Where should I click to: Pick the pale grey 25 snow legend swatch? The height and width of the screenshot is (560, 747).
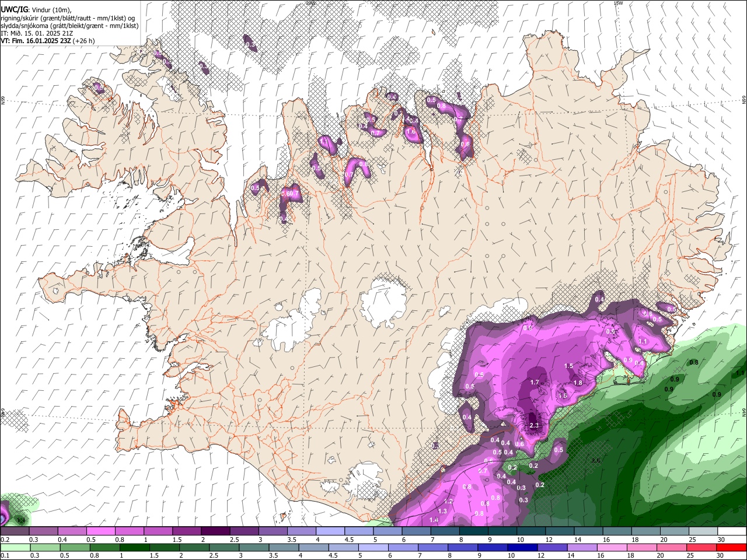(703, 531)
